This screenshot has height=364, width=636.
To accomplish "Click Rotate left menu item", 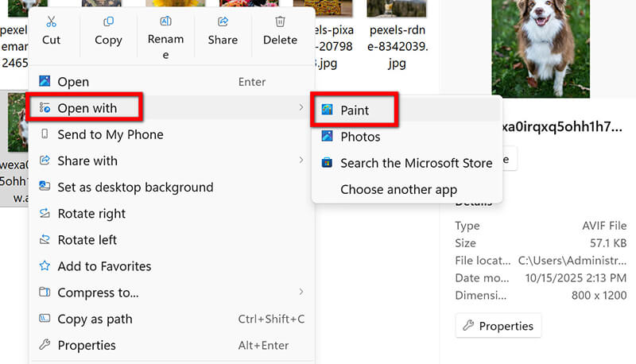I will point(87,240).
